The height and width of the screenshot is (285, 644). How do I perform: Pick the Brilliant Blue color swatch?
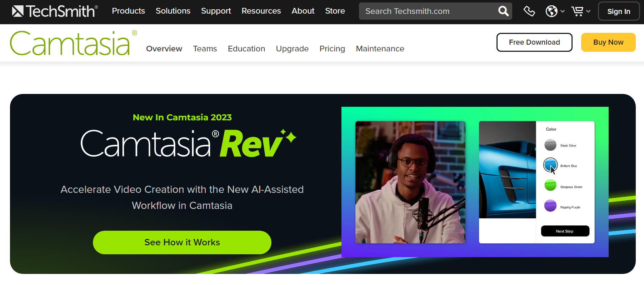coord(550,165)
